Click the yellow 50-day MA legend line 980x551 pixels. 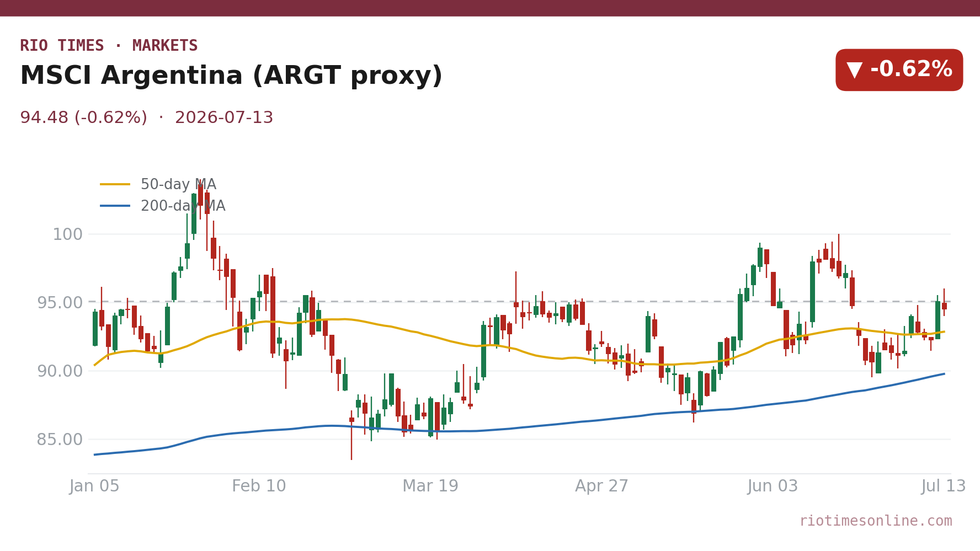(x=115, y=185)
